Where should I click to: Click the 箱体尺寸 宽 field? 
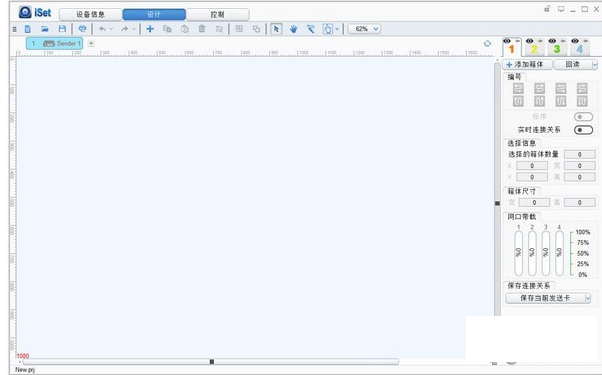534,202
